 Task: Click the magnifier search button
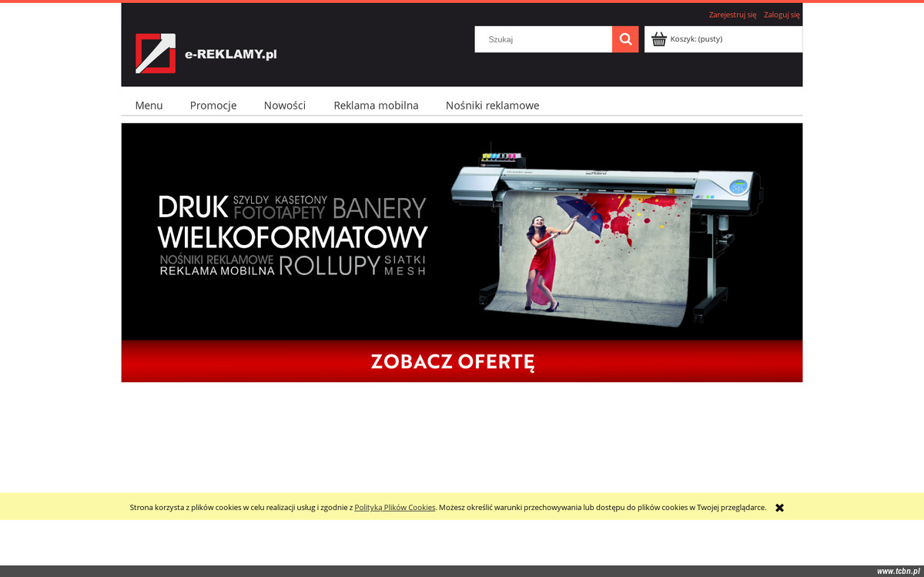[625, 39]
